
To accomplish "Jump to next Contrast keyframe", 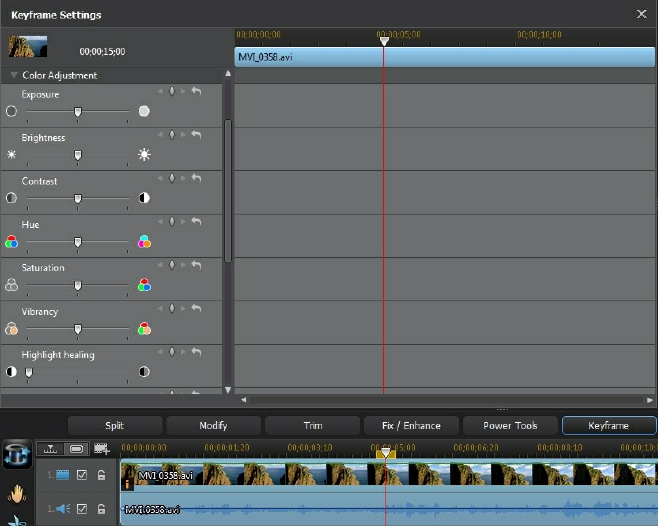I will (182, 178).
